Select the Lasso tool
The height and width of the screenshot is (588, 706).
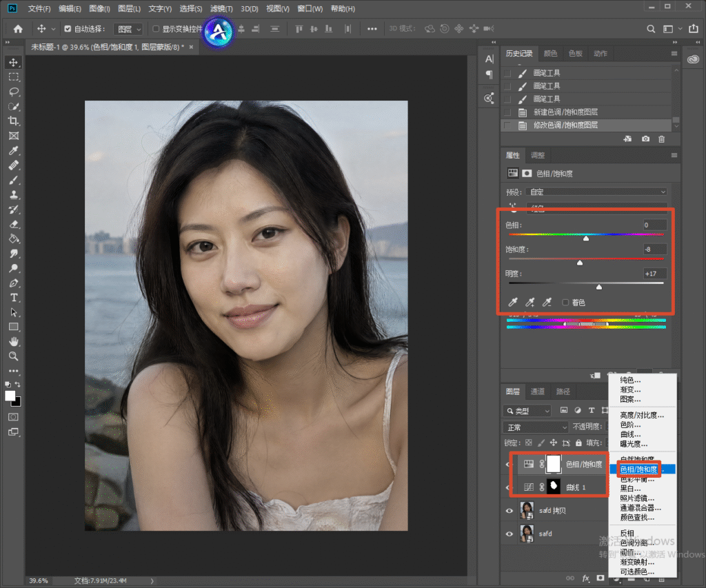[14, 92]
